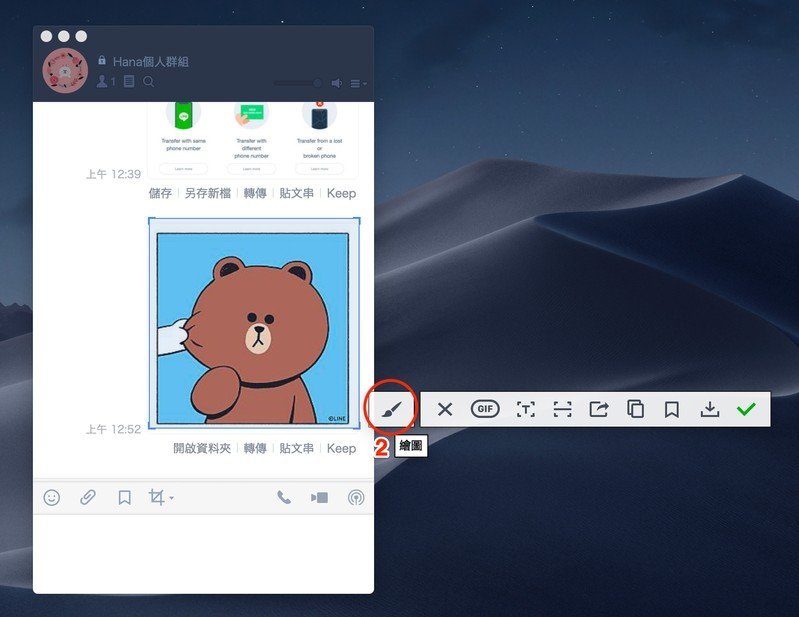The image size is (799, 617).
Task: Start a voice call
Action: (x=284, y=497)
